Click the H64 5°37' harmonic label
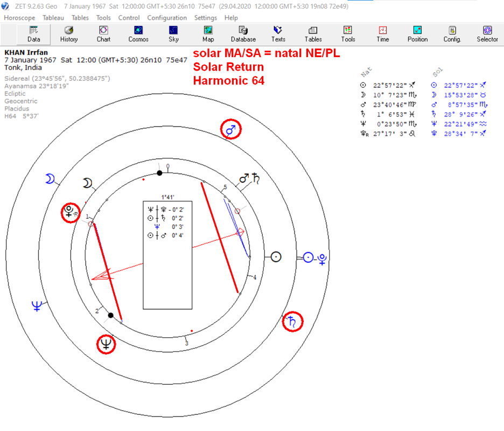This screenshot has height=431, width=504. coord(22,116)
